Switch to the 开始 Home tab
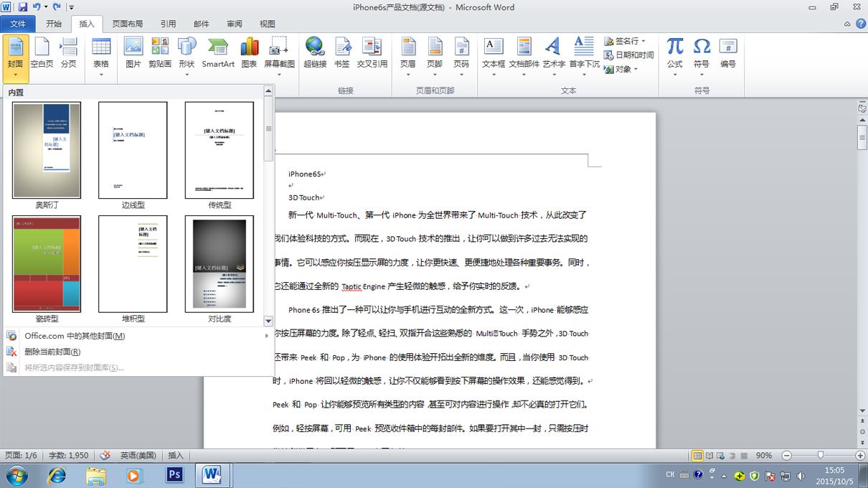Screen dimensions: 868x488 point(54,24)
